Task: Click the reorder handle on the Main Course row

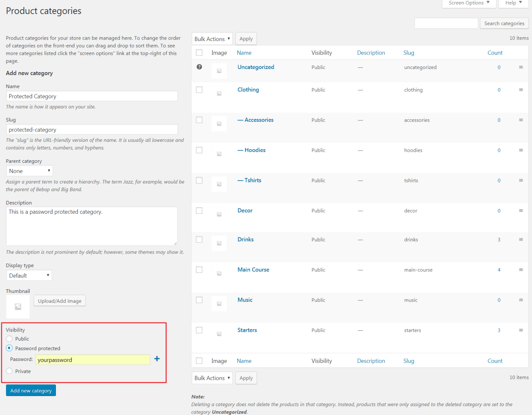Action: (x=521, y=269)
